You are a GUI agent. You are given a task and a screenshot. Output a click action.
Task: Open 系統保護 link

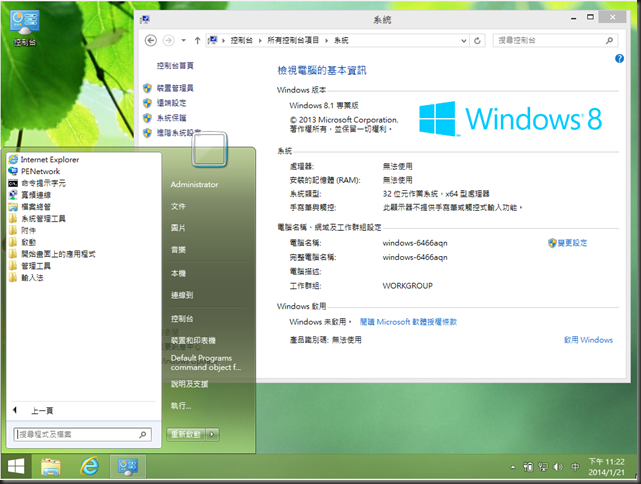click(171, 118)
